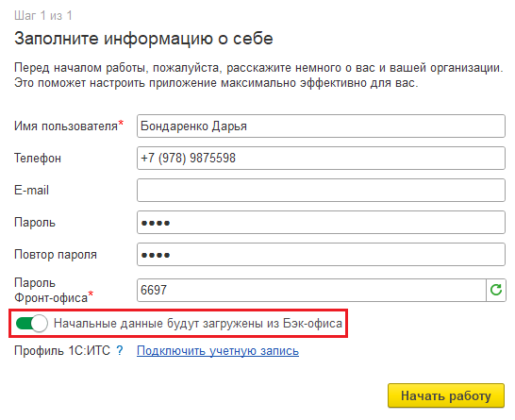Open the 1С:ИТС profile help question mark

(120, 351)
